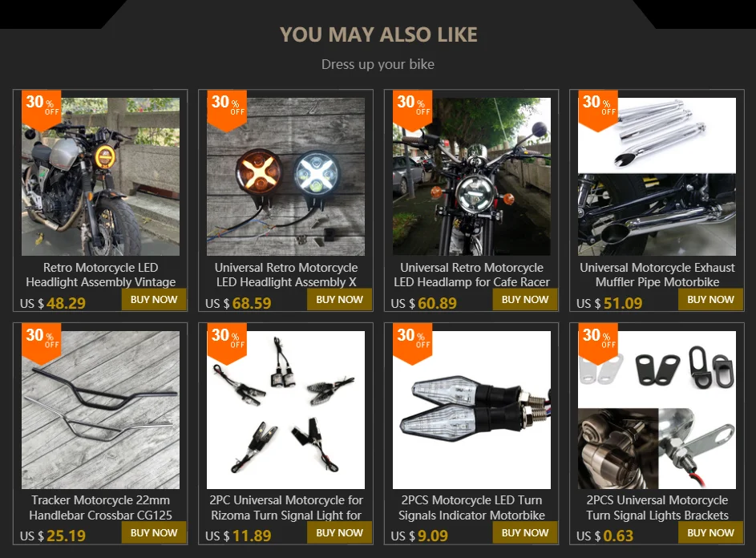Click BUY NOW for the $68.59 X headlight
The image size is (756, 558).
(x=339, y=300)
